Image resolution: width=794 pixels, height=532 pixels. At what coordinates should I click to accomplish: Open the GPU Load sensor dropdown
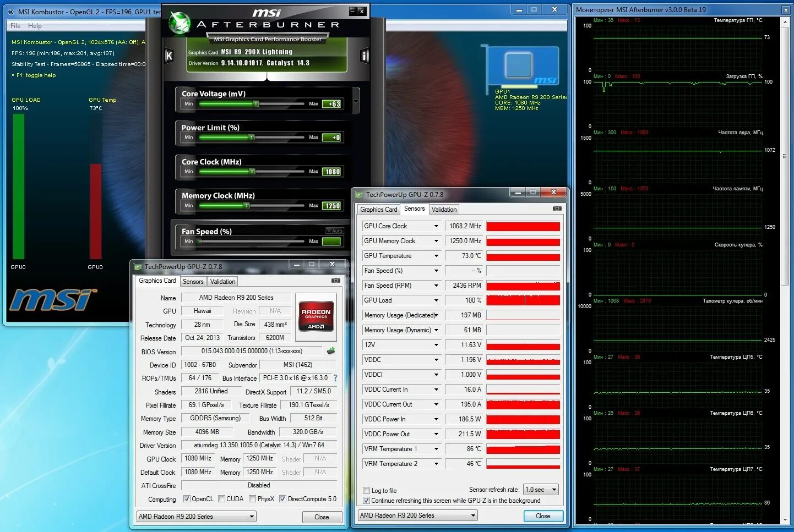coord(436,300)
